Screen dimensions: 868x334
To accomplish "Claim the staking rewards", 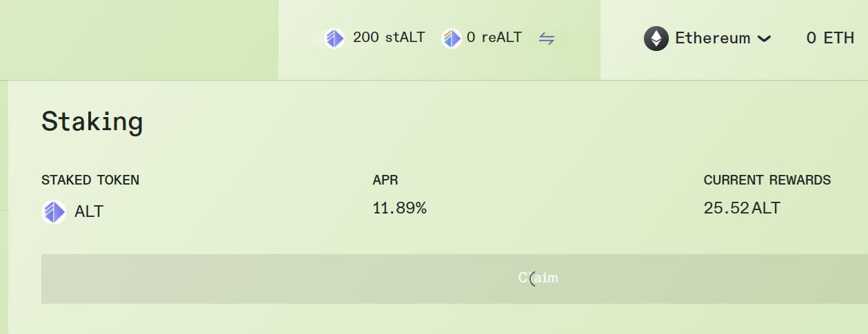I will coord(455,279).
